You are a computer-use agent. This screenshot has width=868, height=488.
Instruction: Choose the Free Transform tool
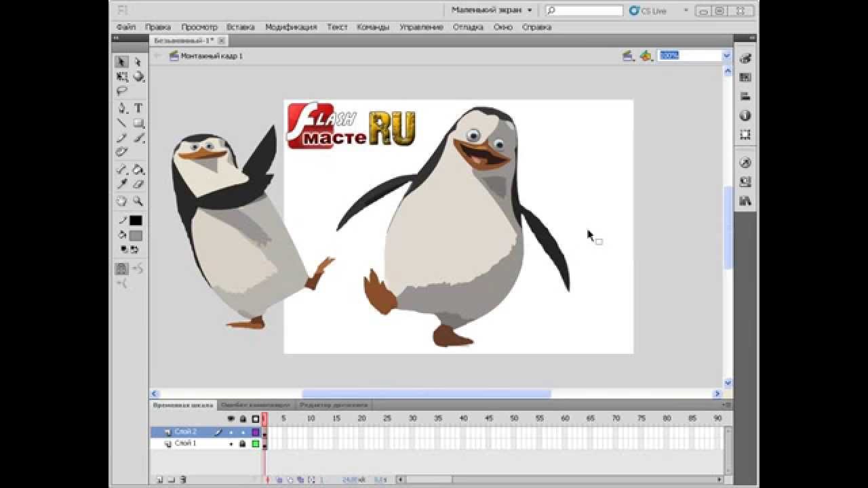121,77
